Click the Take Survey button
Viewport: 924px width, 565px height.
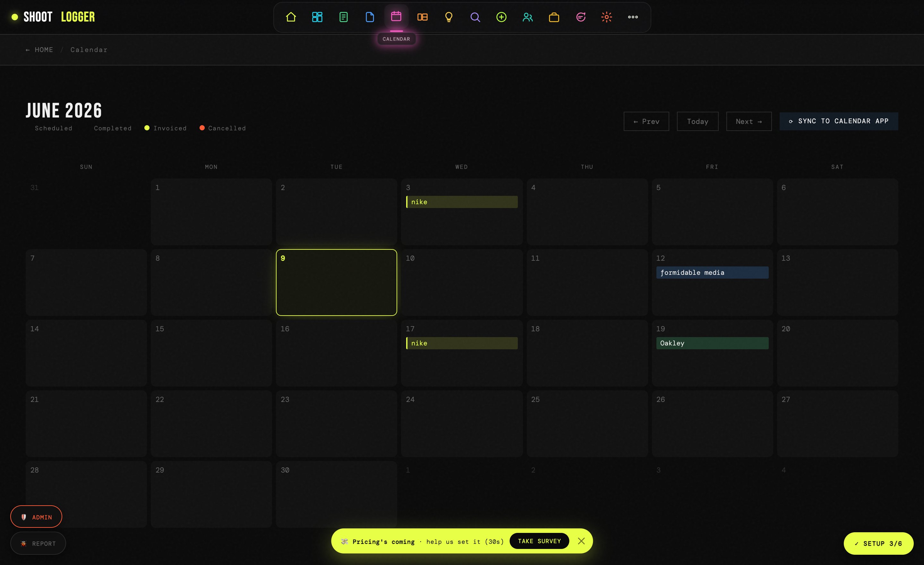point(539,541)
